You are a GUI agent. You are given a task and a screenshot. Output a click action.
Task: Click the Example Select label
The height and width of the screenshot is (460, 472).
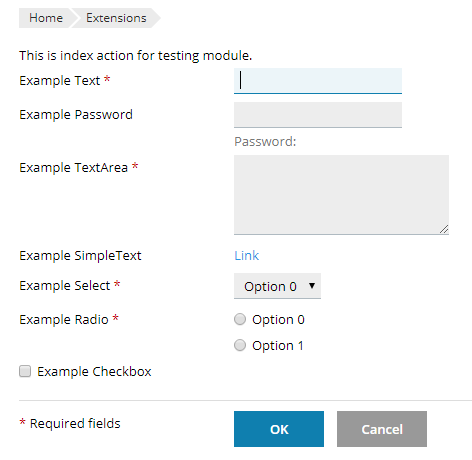65,286
